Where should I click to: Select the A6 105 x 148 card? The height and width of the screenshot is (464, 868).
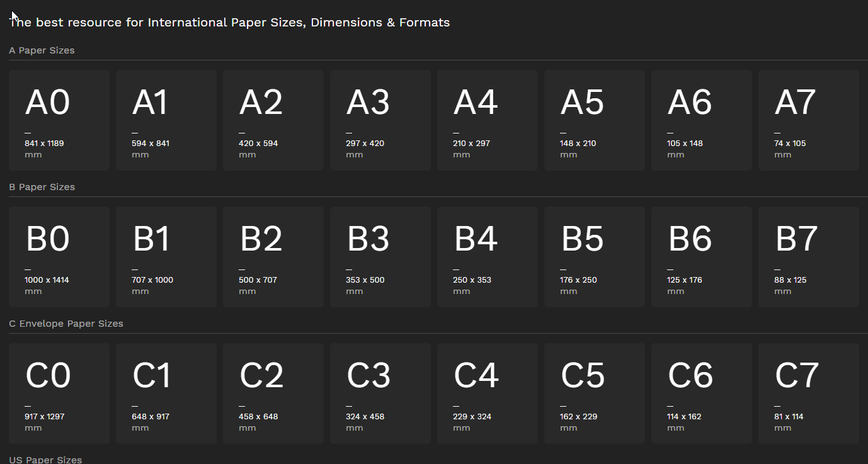pyautogui.click(x=702, y=120)
